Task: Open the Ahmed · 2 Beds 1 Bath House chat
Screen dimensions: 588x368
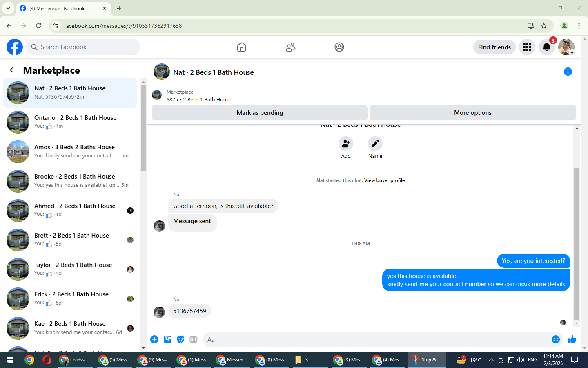Action: click(70, 211)
